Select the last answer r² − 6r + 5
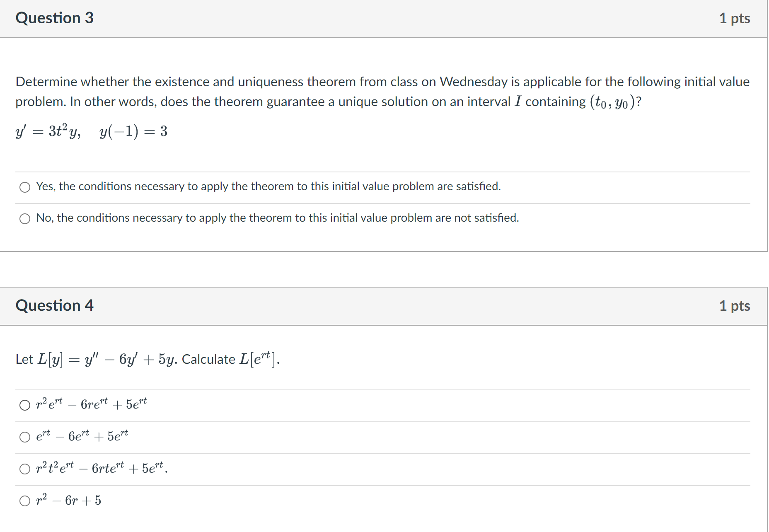 (25, 501)
